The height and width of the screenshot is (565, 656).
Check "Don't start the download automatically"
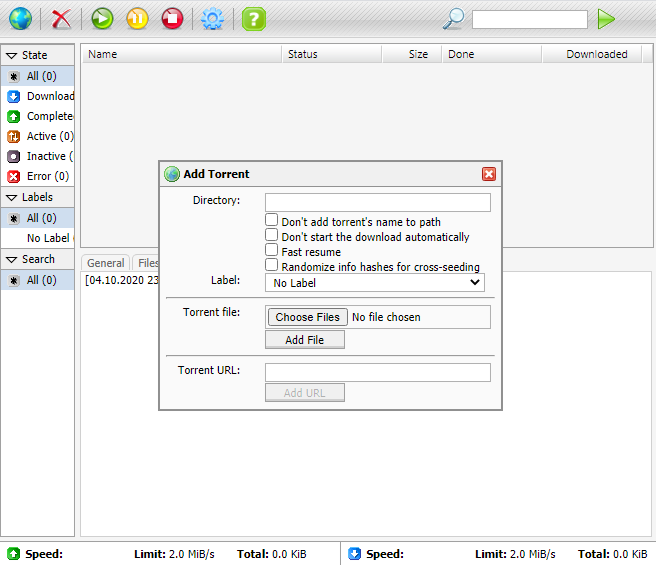click(x=271, y=236)
